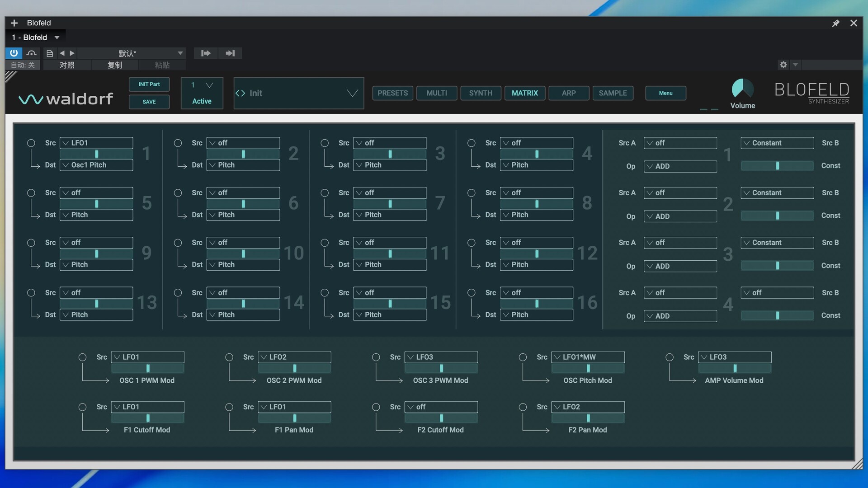The height and width of the screenshot is (488, 868).
Task: Click the preset file page icon
Action: tap(50, 53)
